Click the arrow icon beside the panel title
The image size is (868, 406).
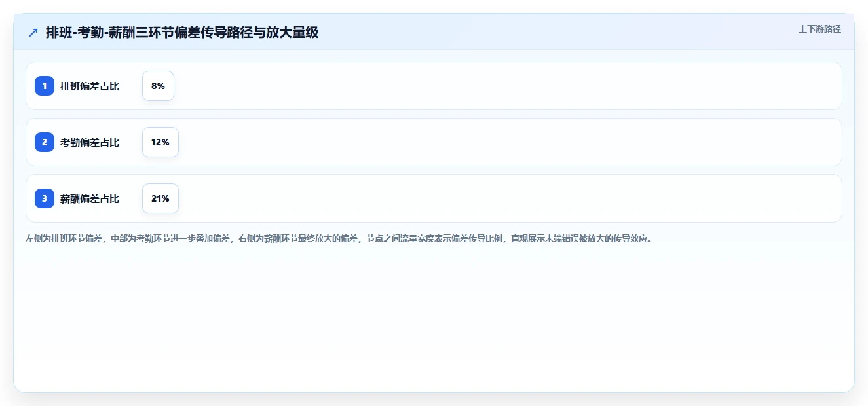[33, 32]
